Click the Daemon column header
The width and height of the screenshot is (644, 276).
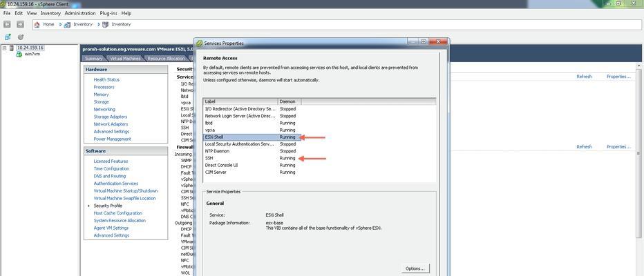290,101
